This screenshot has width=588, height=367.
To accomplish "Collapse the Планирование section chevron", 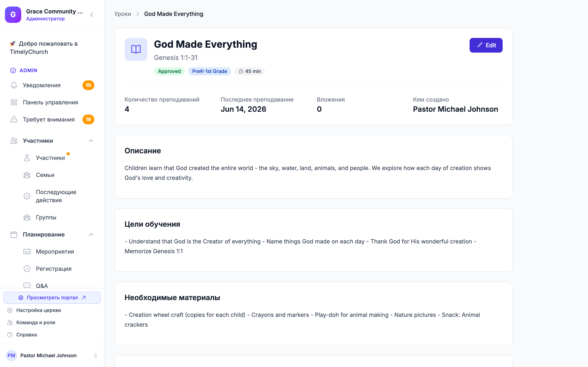I will pos(91,234).
